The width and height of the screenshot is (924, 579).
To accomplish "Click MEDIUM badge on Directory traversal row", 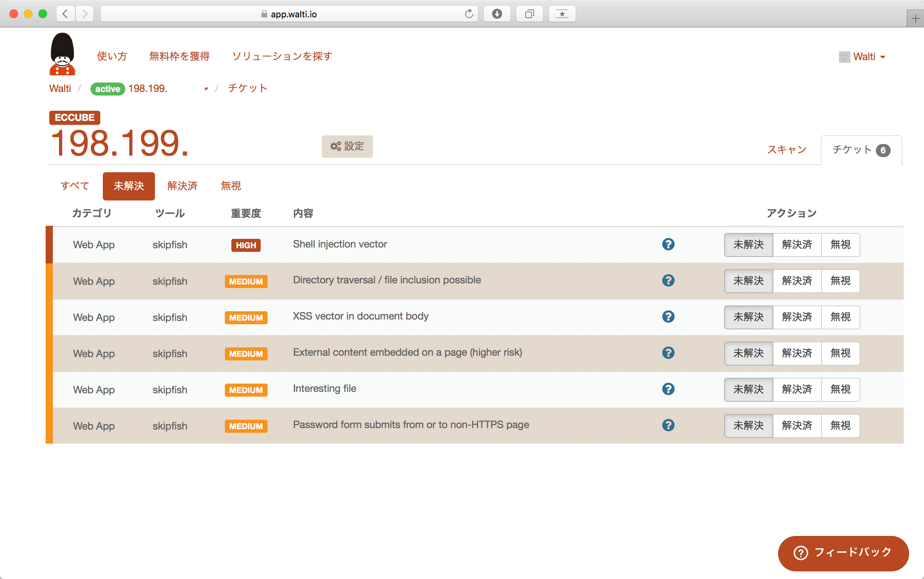I will click(x=246, y=282).
